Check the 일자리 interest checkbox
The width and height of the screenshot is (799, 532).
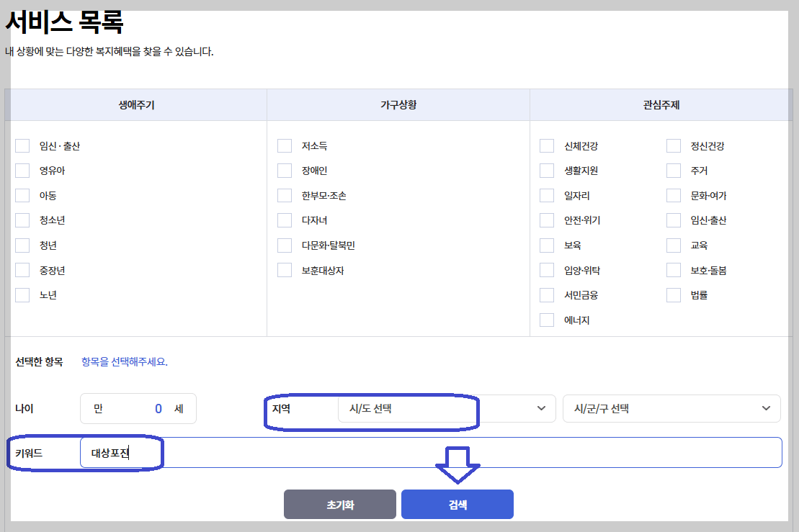[546, 195]
